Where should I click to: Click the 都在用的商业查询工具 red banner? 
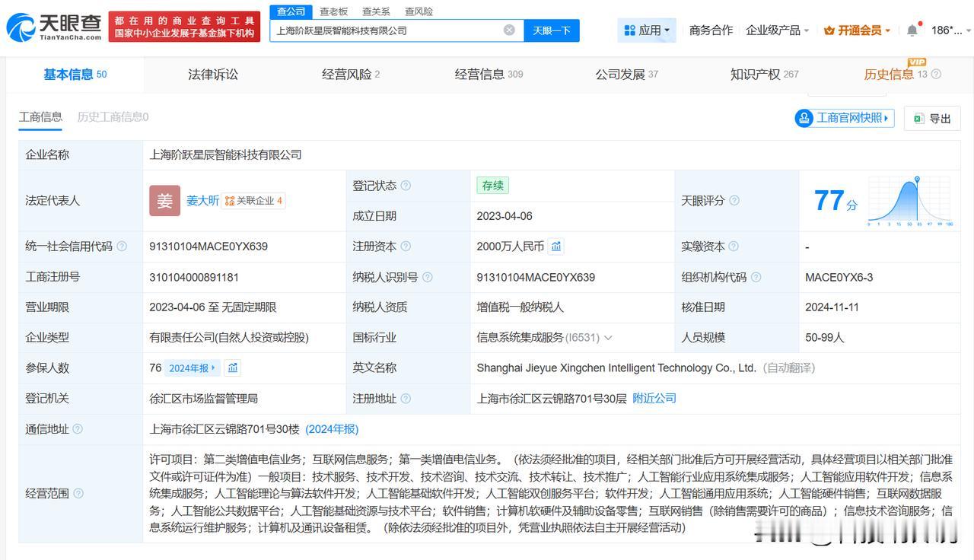(183, 27)
